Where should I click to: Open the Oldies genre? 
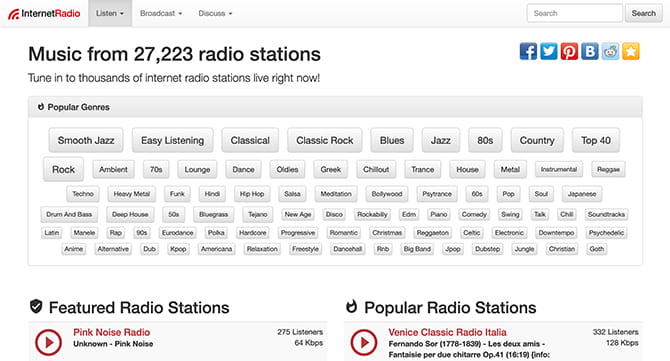[287, 169]
